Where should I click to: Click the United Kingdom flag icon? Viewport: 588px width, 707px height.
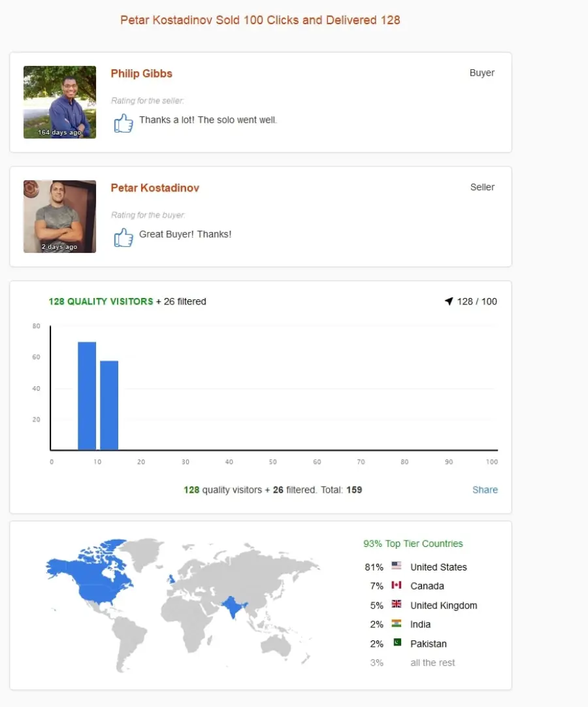point(397,604)
